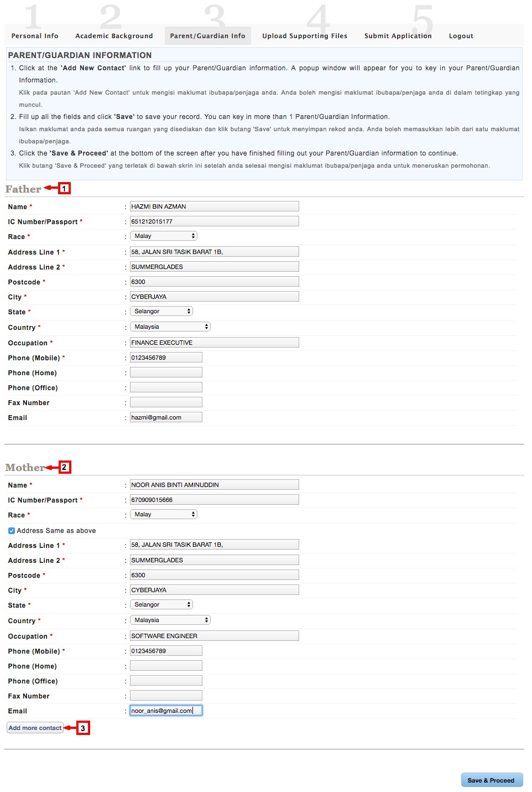Click Father's empty Fax Number field
The width and height of the screenshot is (532, 792).
tap(166, 402)
